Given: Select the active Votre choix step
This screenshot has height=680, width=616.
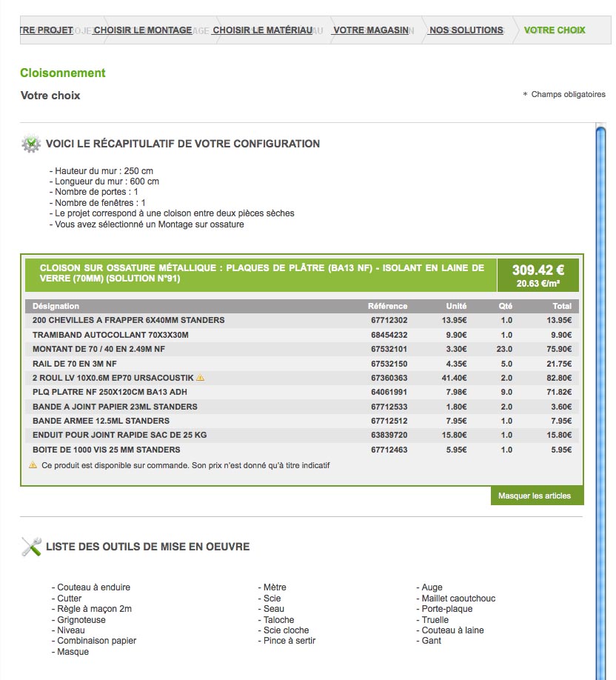Looking at the screenshot, I should tap(555, 30).
